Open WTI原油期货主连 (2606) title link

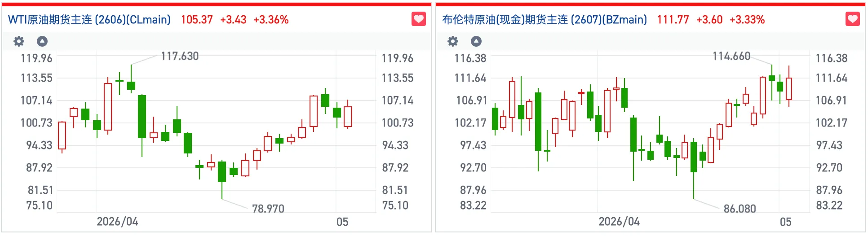tap(89, 20)
